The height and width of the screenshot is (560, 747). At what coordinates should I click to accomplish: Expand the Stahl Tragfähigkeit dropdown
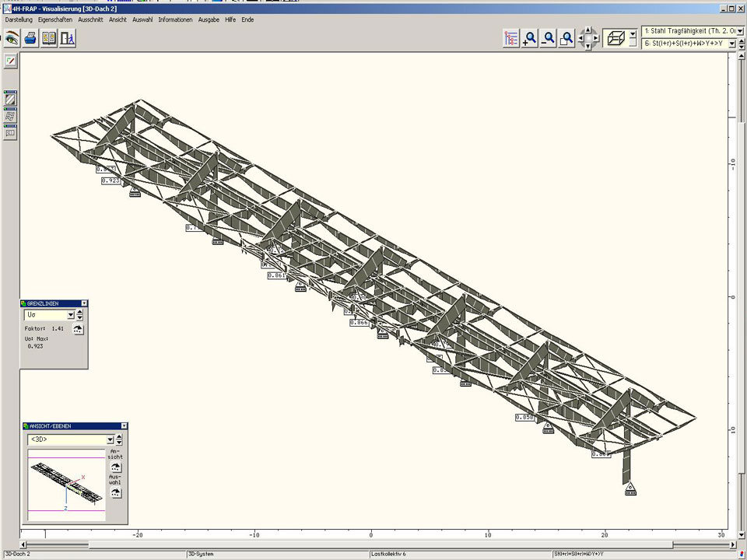739,31
